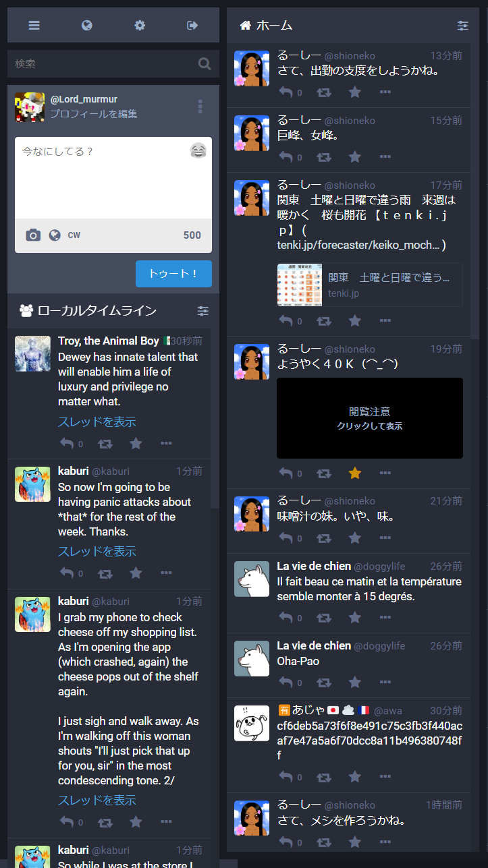This screenshot has height=868, width=488.
Task: Boost the 巨峰、女峰。 post
Action: pos(324,157)
